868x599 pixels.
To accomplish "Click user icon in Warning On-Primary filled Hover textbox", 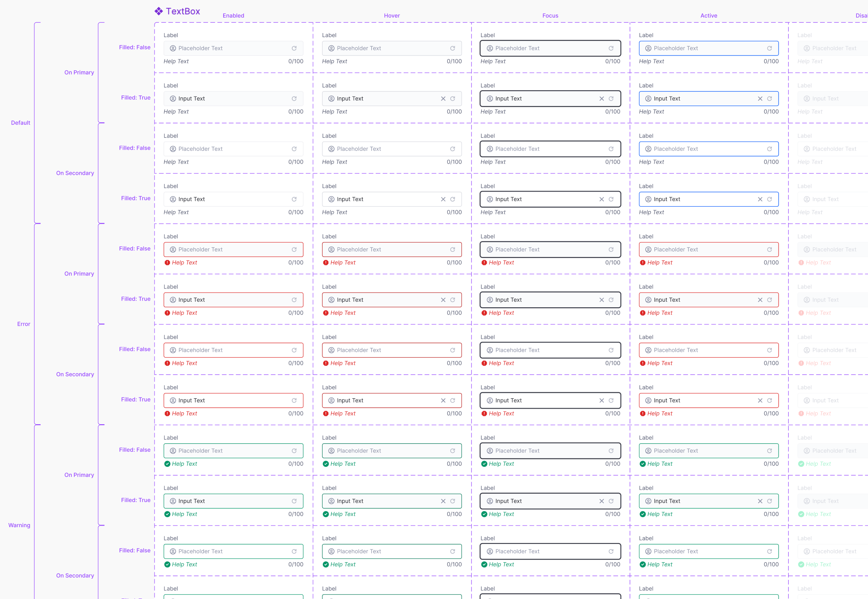I will point(331,501).
